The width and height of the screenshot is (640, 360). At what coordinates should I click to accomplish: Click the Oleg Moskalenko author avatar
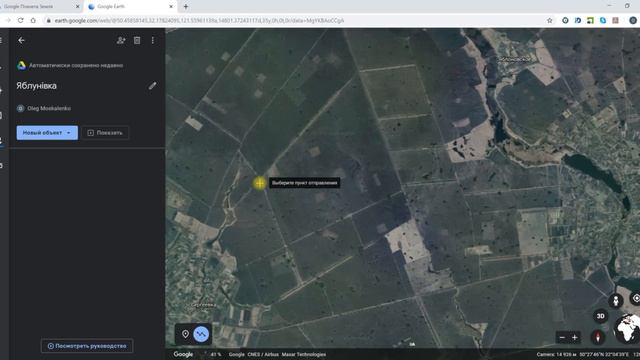[x=20, y=109]
